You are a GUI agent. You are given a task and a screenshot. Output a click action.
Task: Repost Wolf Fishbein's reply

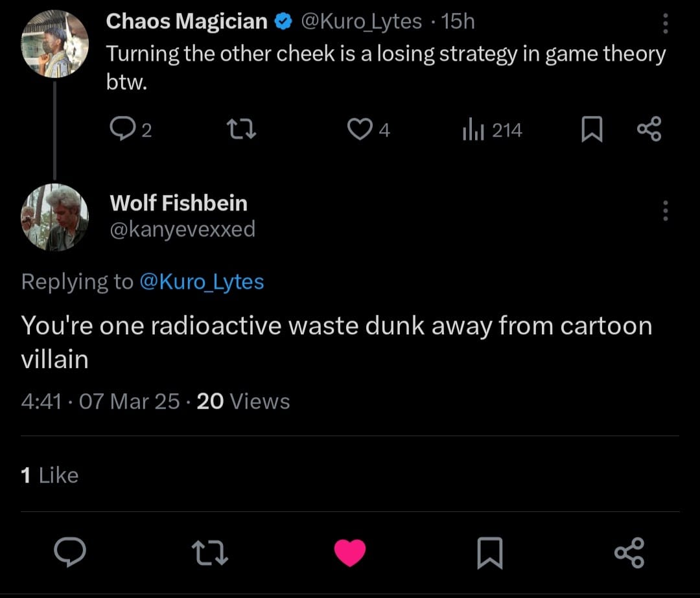209,553
